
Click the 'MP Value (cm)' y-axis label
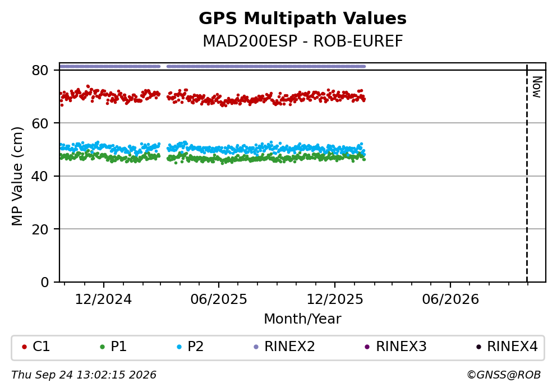pos(17,176)
